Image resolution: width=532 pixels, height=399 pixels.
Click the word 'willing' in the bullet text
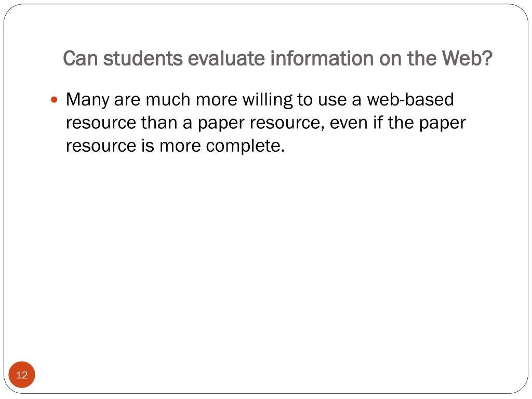[x=268, y=100]
